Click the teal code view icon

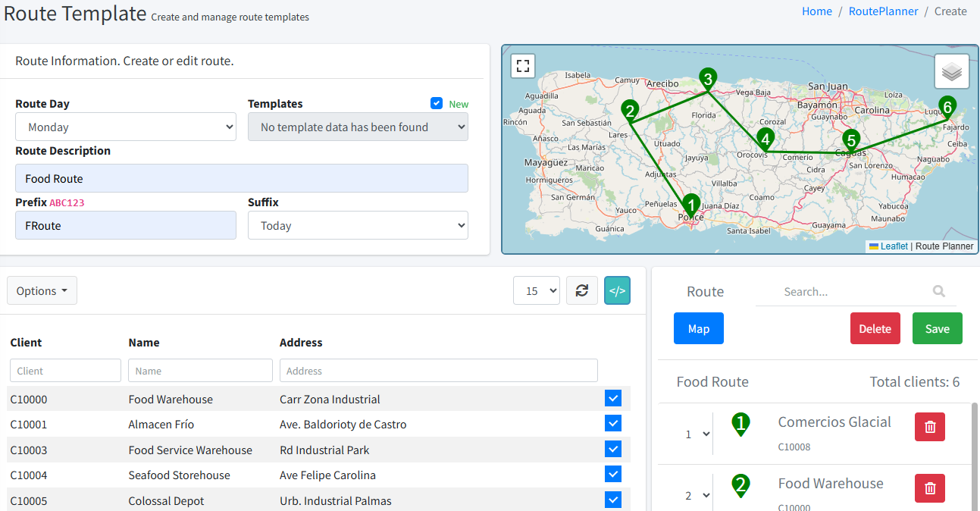tap(617, 290)
